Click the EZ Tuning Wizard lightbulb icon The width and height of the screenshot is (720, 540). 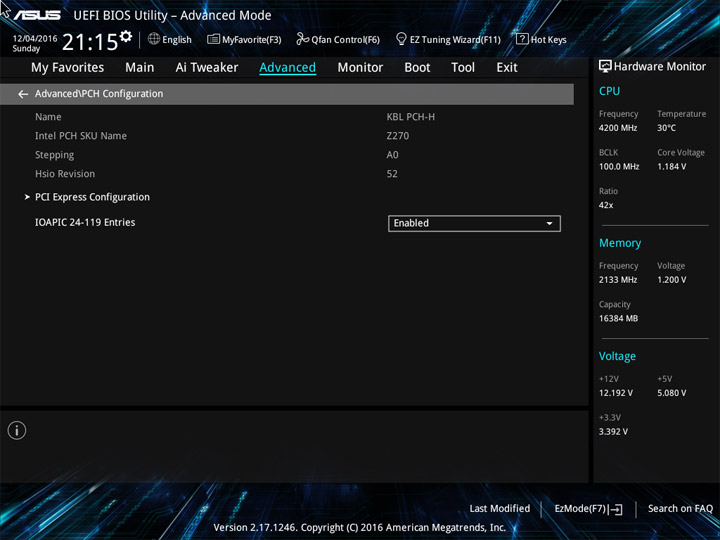pyautogui.click(x=401, y=39)
